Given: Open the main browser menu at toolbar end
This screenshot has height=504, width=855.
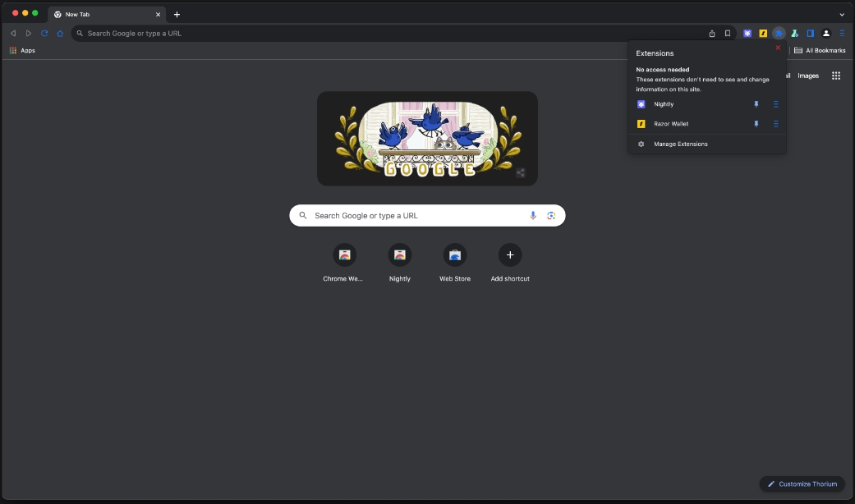Looking at the screenshot, I should (x=842, y=33).
